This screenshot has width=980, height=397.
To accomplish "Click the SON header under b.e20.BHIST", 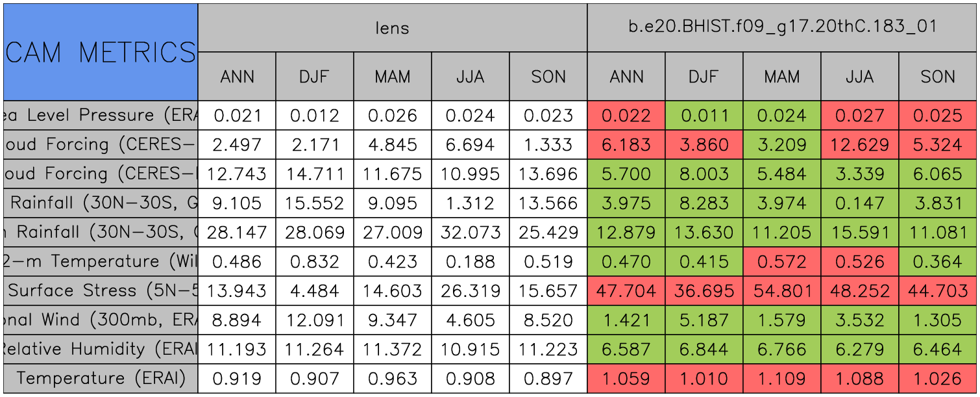I will point(938,77).
